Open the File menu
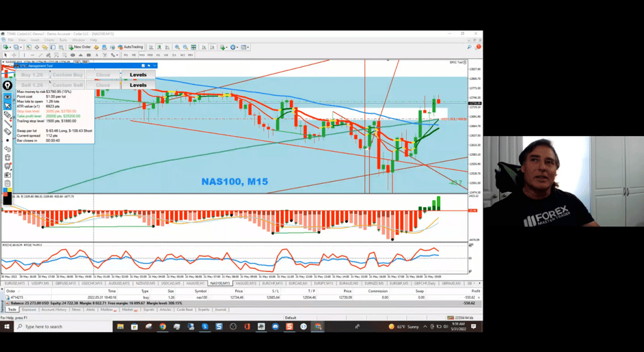644x352 pixels. click(11, 40)
